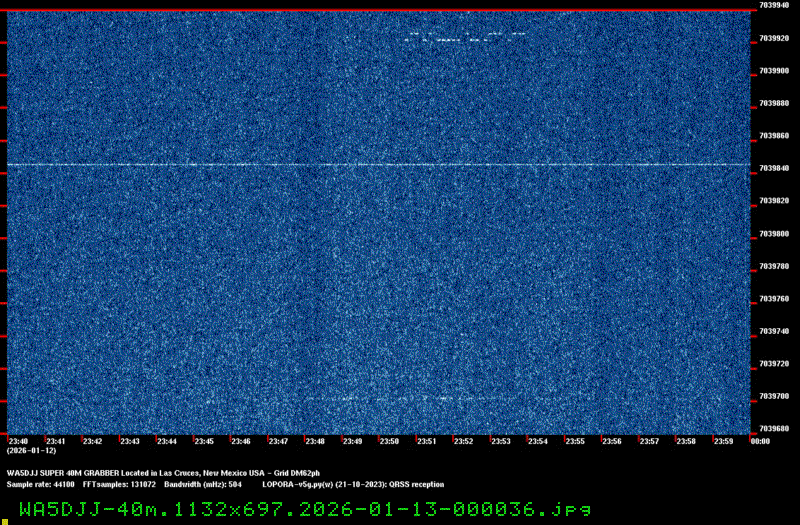This screenshot has width=800, height=525.
Task: Click the (2026-01-12) date label
Action: (x=31, y=451)
